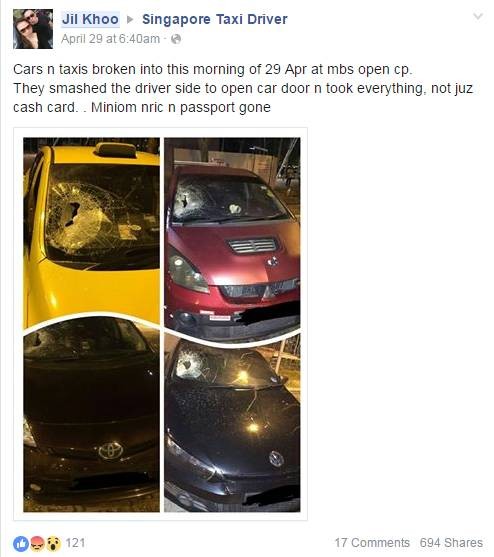Click the Wow reaction icon

53,544
